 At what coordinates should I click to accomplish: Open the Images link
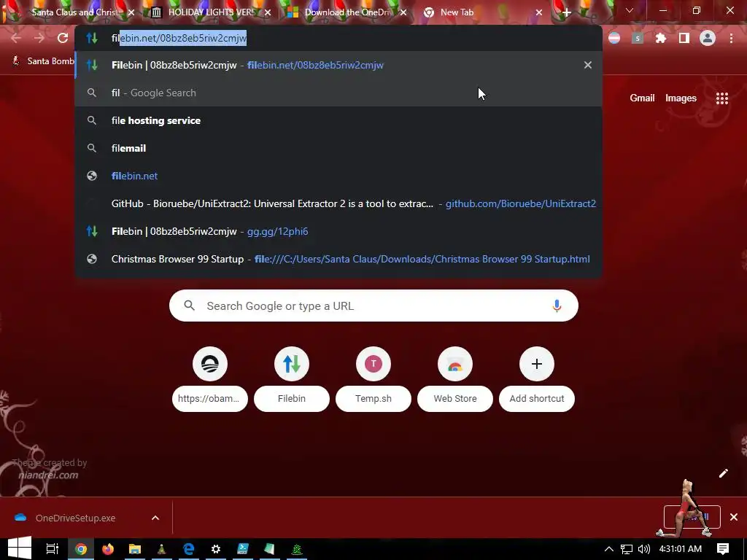pyautogui.click(x=681, y=98)
